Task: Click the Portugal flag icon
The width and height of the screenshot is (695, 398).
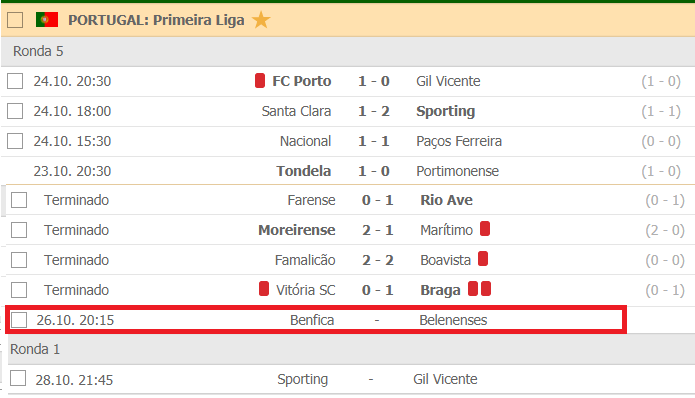Action: (47, 20)
